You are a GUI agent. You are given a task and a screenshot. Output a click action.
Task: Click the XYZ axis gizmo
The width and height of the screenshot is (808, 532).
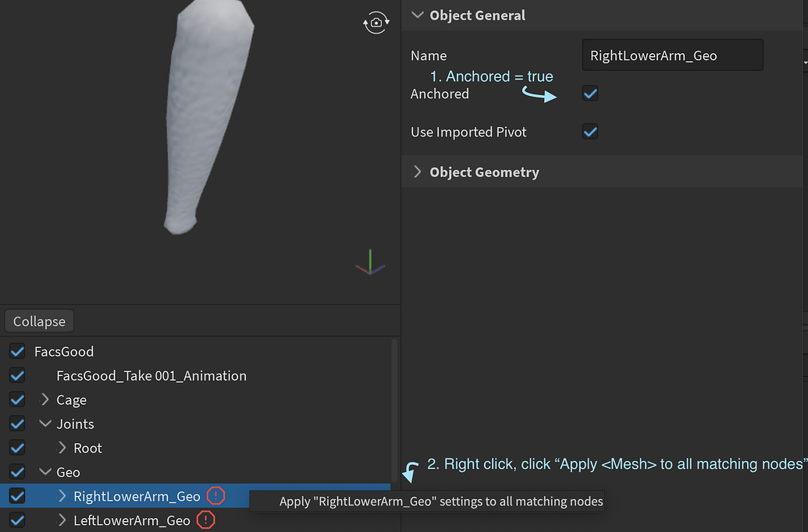coord(370,263)
